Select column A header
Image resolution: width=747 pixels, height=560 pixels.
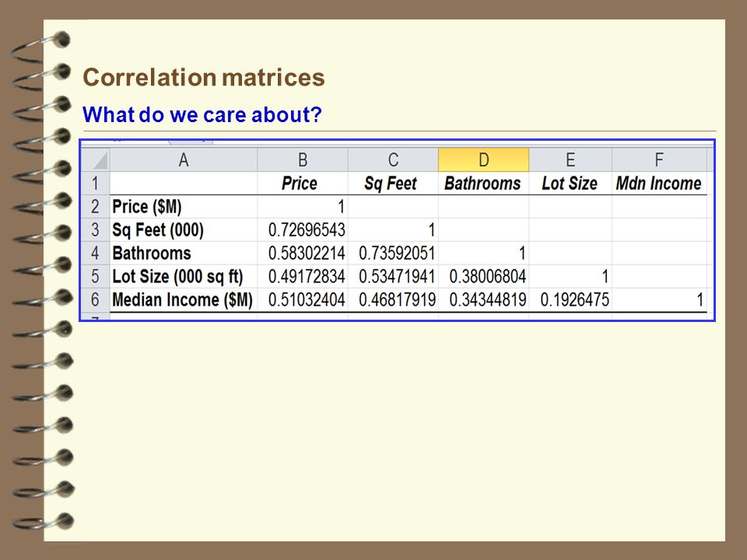click(184, 159)
